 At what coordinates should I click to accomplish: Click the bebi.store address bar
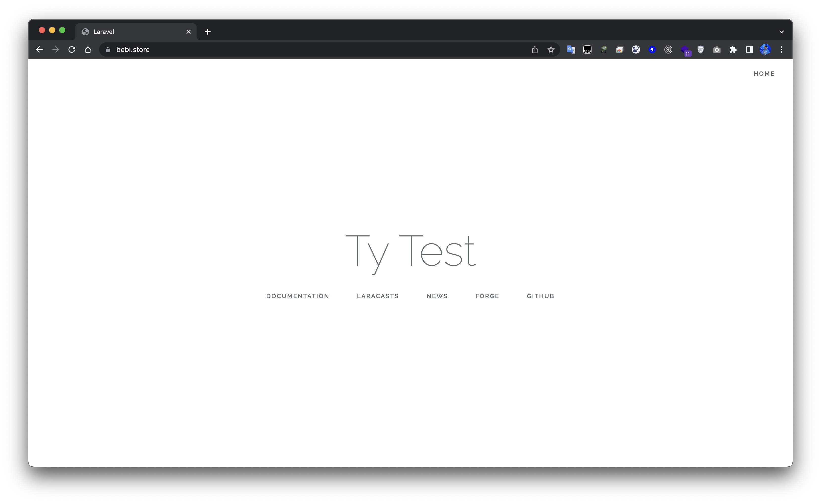300,50
